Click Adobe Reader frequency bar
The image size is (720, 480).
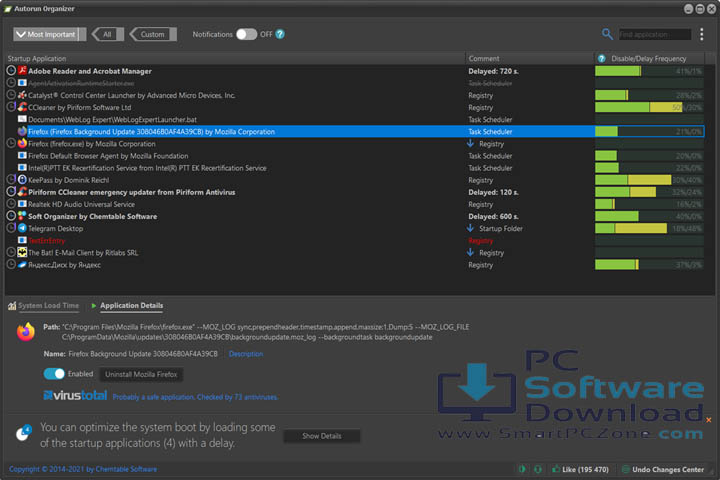point(649,71)
